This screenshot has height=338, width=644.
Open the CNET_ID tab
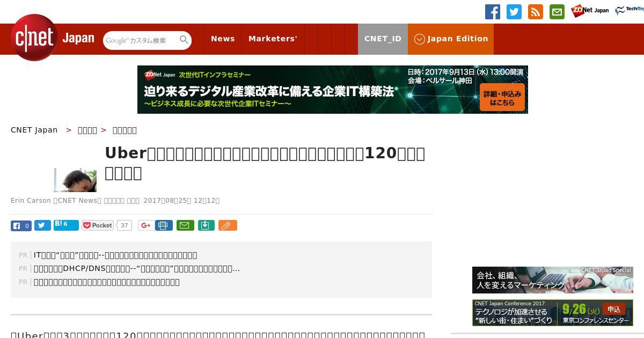(x=383, y=39)
